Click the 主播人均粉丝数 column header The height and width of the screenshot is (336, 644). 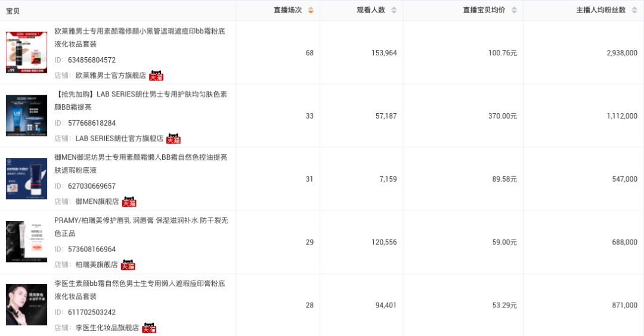(x=600, y=10)
